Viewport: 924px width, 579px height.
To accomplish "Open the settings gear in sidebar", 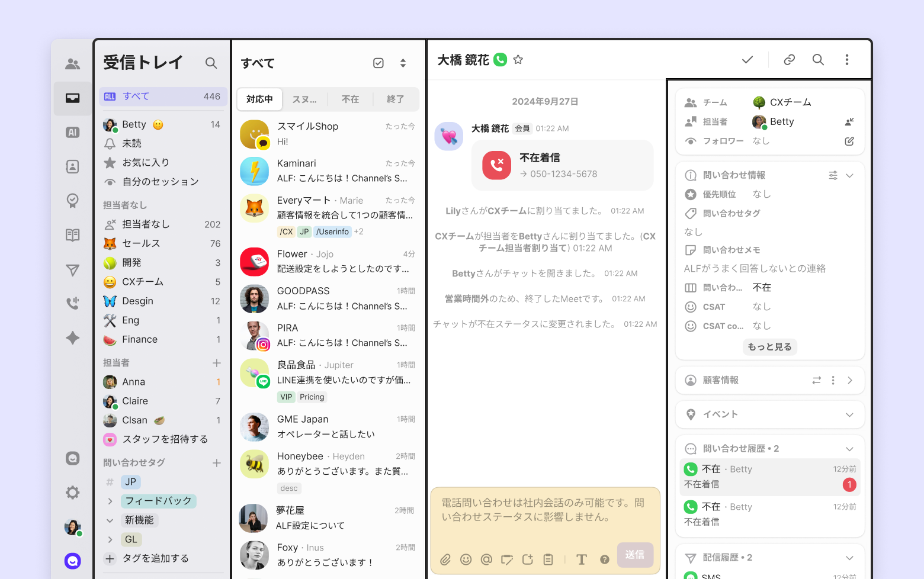I will 73,493.
